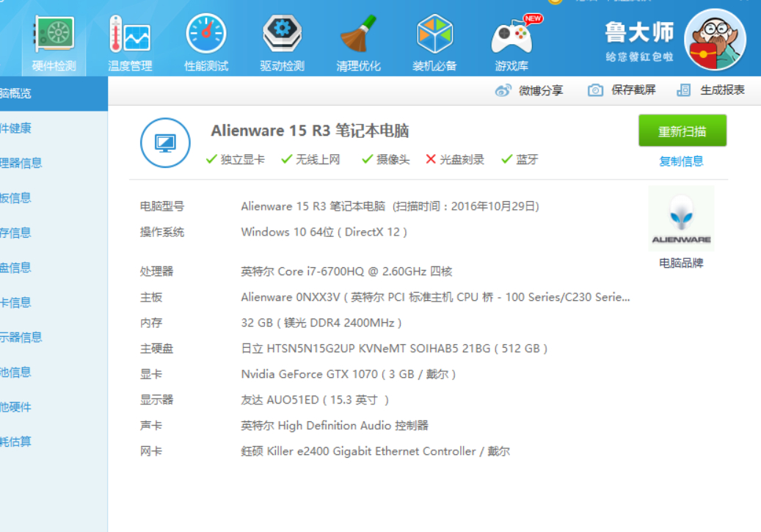Screen dimensions: 761x532
Task: Click the 鲁大师 mascot avatar
Action: 715,40
